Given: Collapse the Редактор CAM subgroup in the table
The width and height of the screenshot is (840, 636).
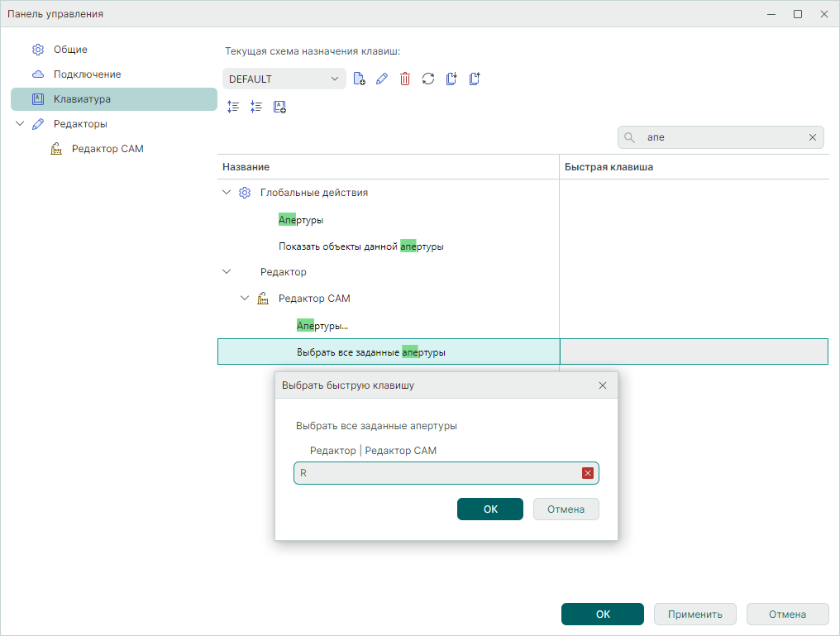Looking at the screenshot, I should click(x=245, y=299).
